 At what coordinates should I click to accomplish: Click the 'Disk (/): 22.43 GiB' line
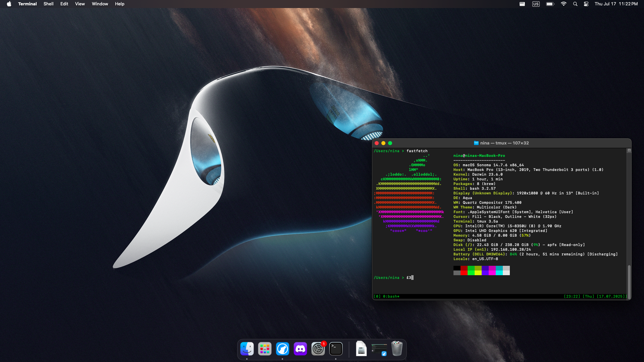pos(519,245)
